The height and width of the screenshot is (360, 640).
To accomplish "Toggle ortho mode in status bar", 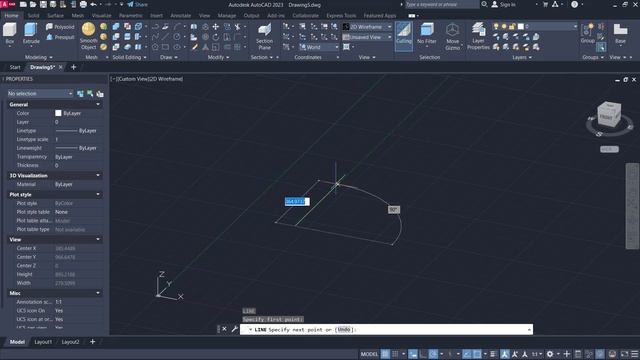I will [x=423, y=354].
